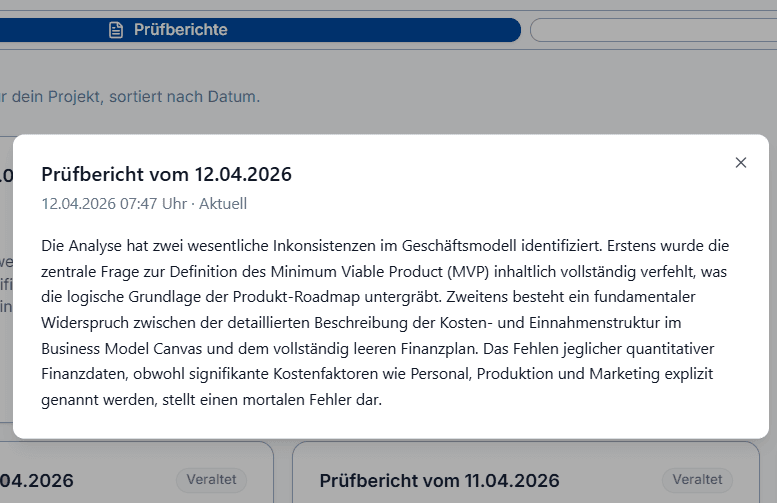
Task: Click the document icon beside Prüfberichte
Action: pyautogui.click(x=116, y=30)
